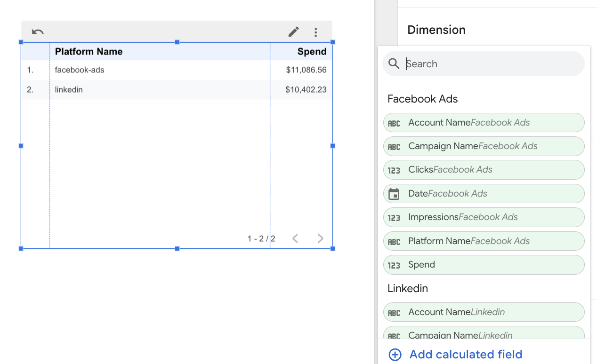Click the previous page arrow in table
597x364 pixels.
[295, 238]
